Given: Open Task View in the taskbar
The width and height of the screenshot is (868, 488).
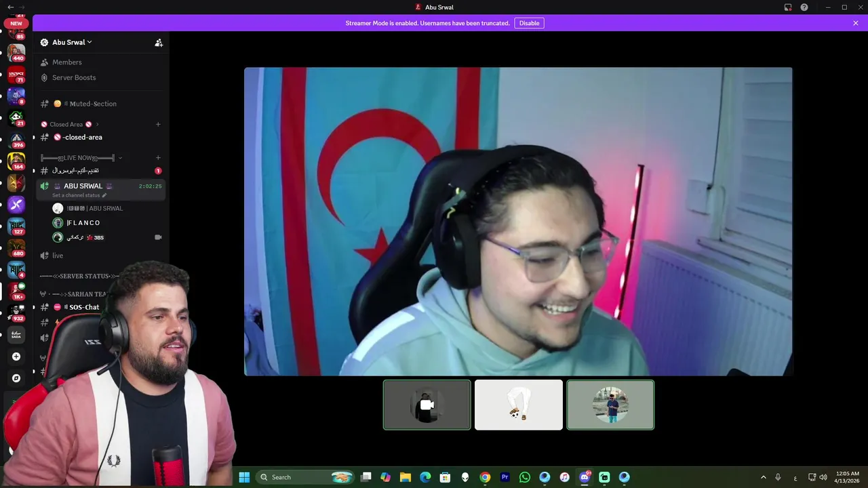Looking at the screenshot, I should pos(366,477).
